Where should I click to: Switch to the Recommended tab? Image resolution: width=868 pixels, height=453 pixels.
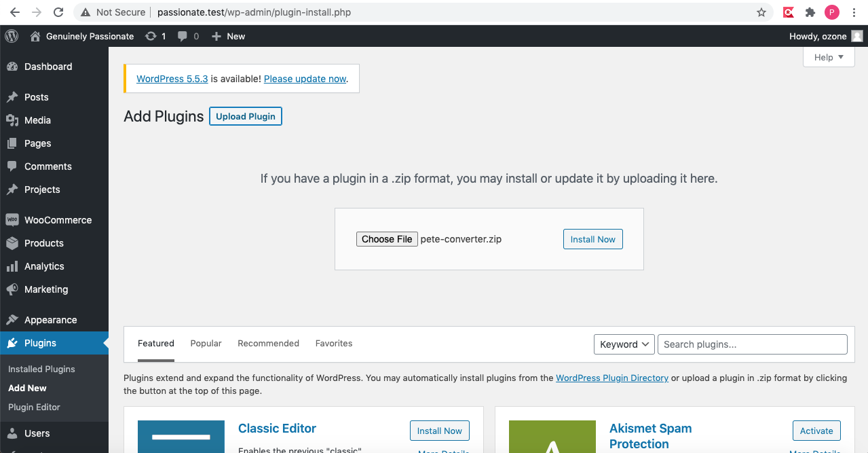click(x=268, y=344)
